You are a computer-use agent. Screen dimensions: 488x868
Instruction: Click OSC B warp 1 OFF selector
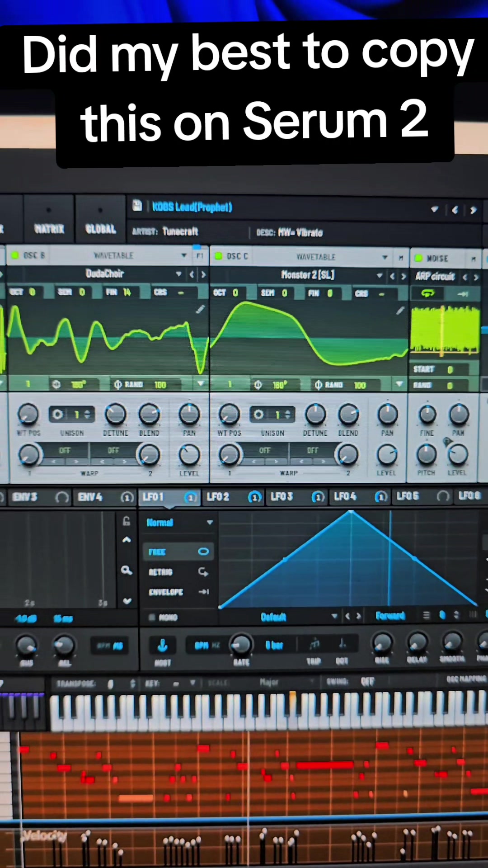(x=65, y=451)
